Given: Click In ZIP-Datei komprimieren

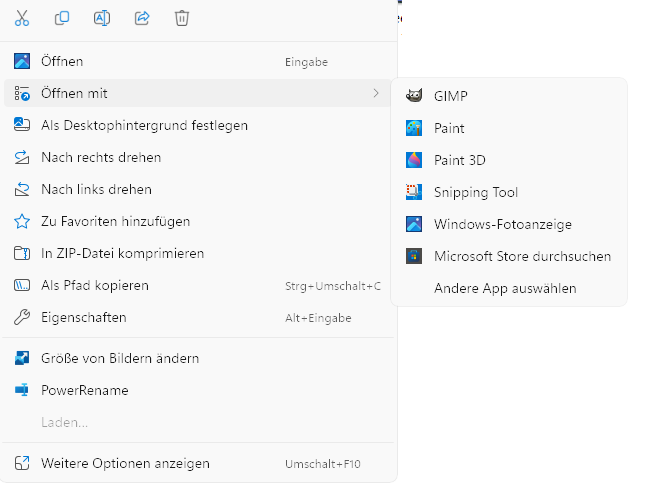Looking at the screenshot, I should pyautogui.click(x=122, y=253).
